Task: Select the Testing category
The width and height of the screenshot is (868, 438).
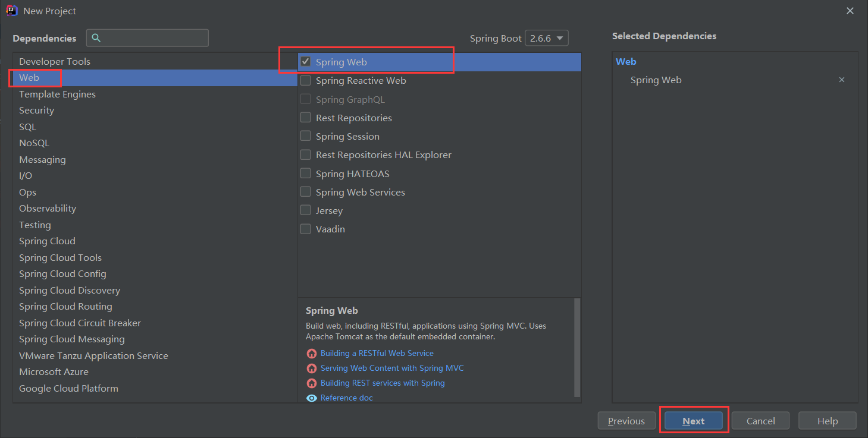Action: point(155,225)
